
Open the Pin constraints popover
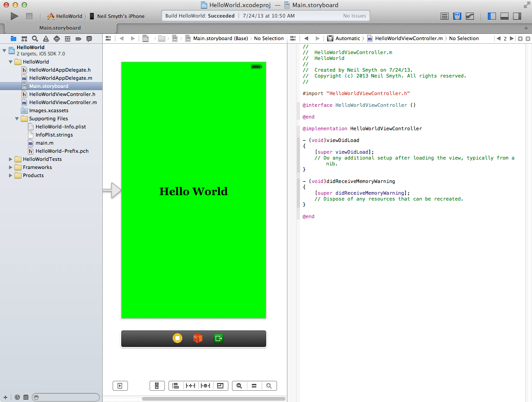coord(190,386)
